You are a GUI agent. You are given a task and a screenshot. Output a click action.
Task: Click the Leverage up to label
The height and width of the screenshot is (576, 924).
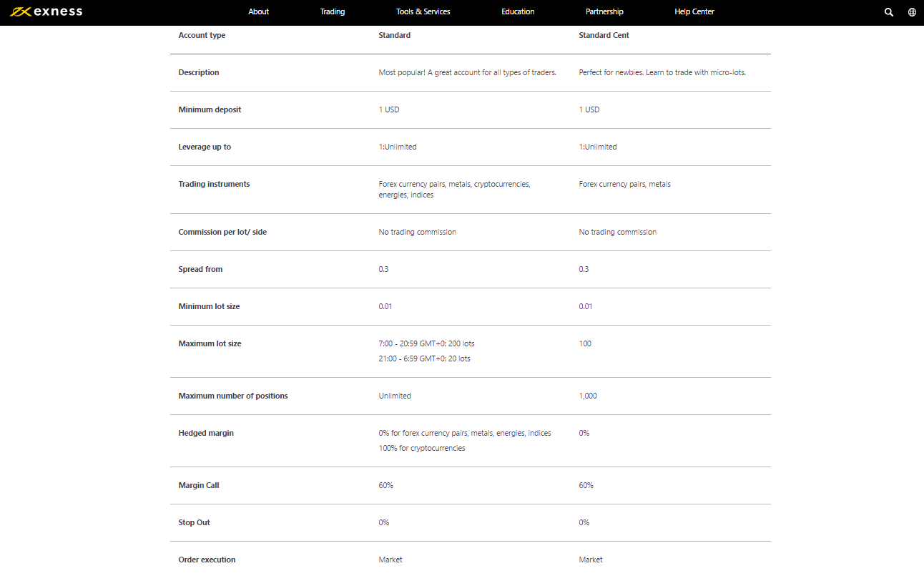pos(205,147)
